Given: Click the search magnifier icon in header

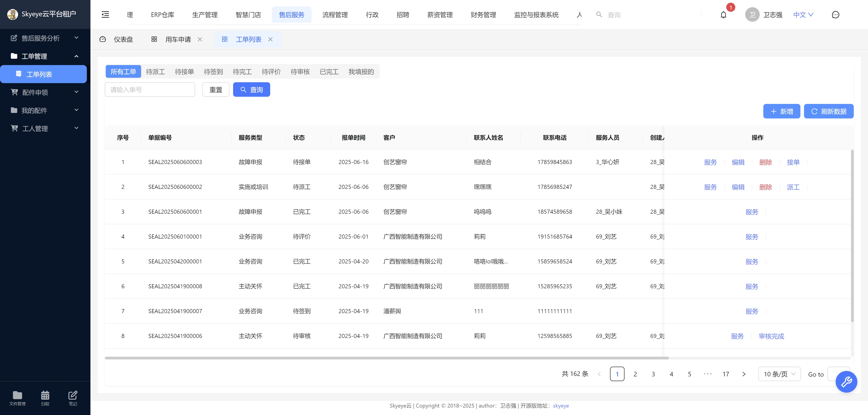Looking at the screenshot, I should pos(599,14).
